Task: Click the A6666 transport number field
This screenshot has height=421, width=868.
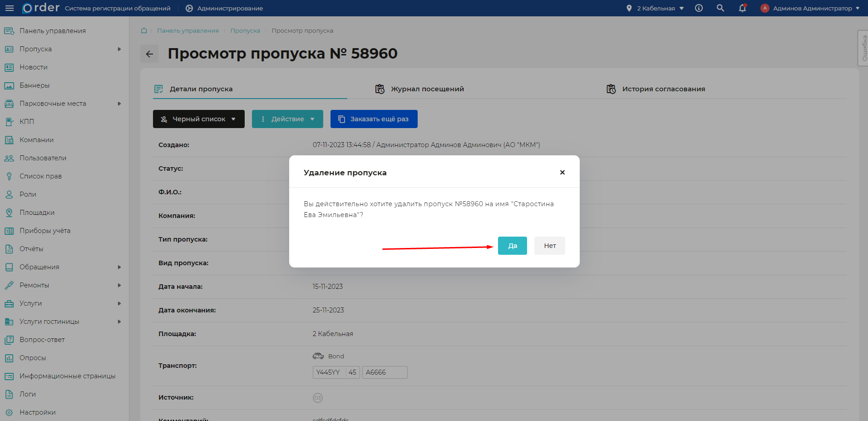Action: click(x=384, y=372)
